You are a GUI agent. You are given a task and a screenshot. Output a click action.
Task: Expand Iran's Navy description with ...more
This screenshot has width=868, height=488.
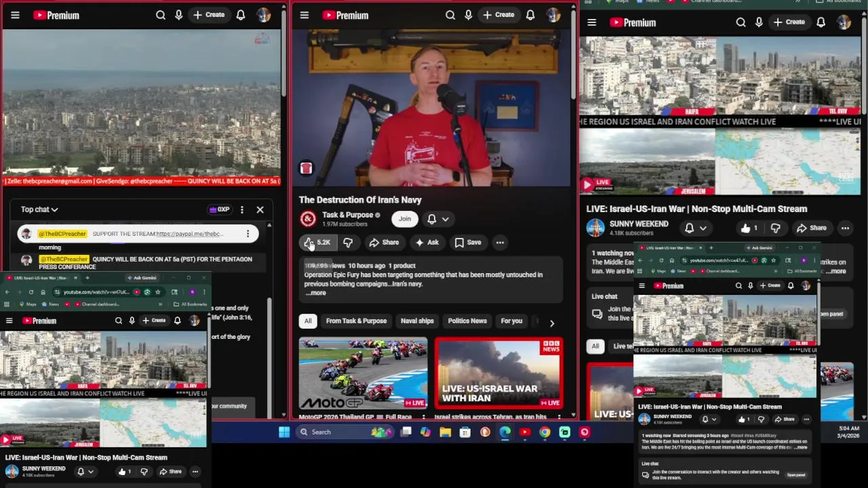[x=315, y=293]
